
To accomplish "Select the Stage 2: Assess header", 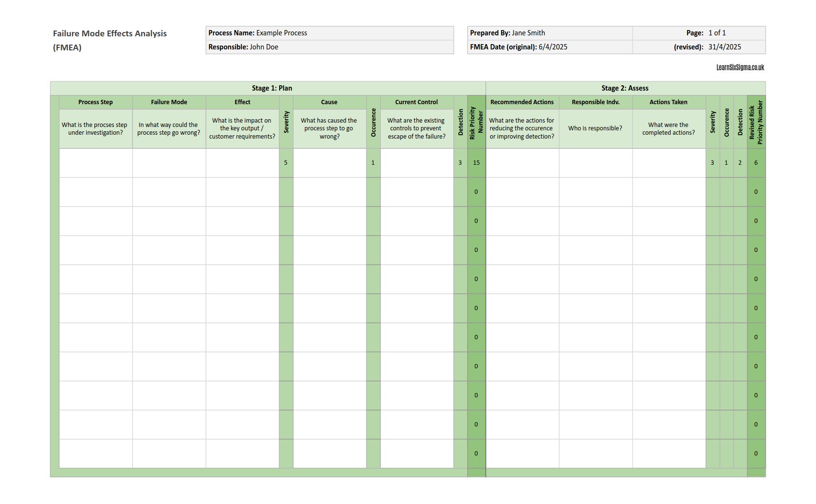I will pos(625,88).
